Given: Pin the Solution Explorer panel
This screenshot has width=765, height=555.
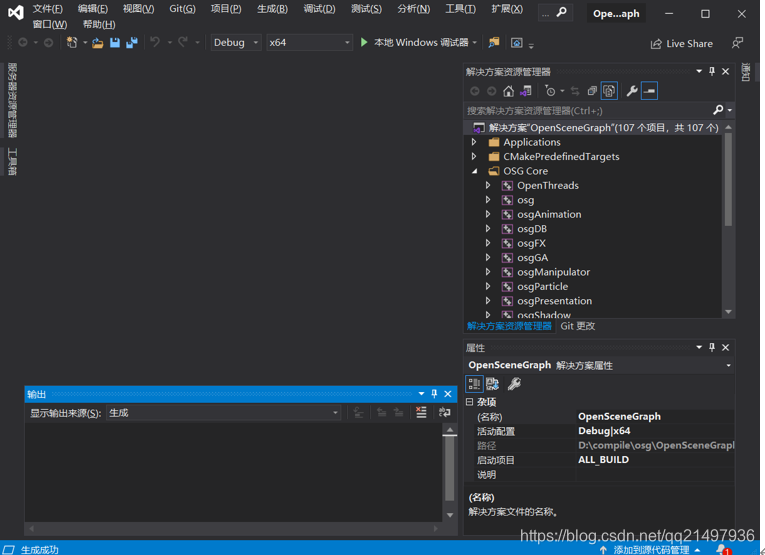Looking at the screenshot, I should click(712, 72).
